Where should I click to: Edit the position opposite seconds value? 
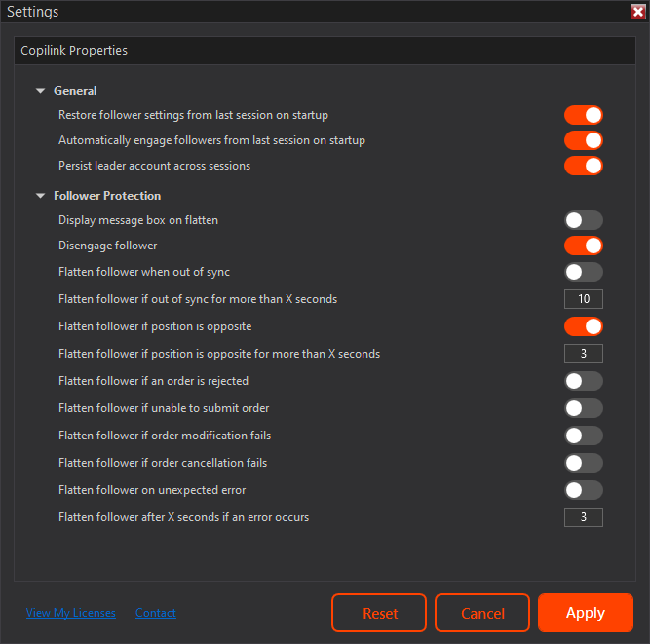coord(583,354)
